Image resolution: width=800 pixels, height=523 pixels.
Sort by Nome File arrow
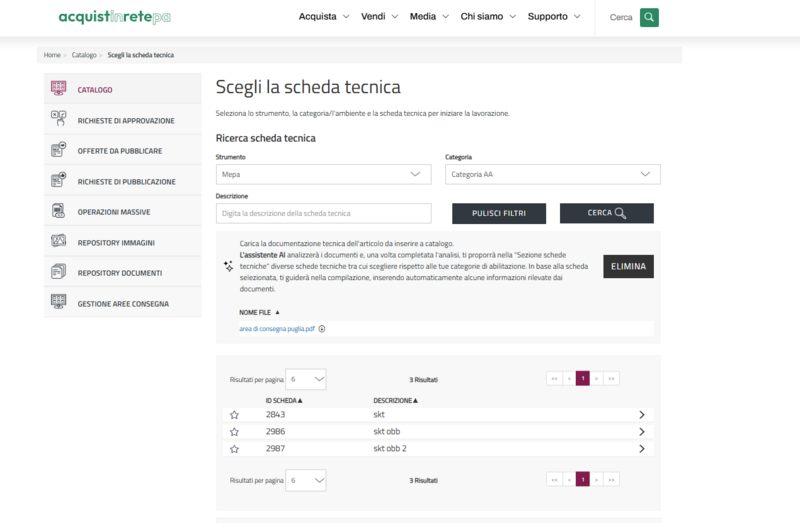point(278,312)
